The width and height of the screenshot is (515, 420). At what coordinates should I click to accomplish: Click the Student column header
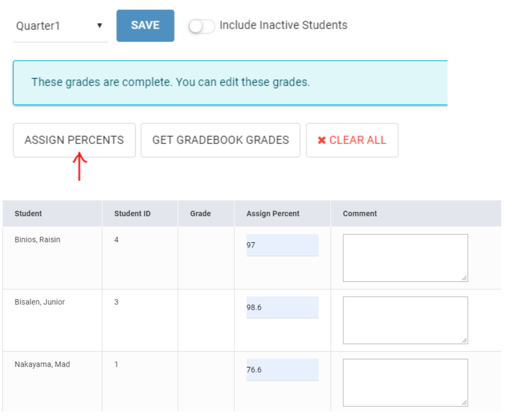point(28,213)
